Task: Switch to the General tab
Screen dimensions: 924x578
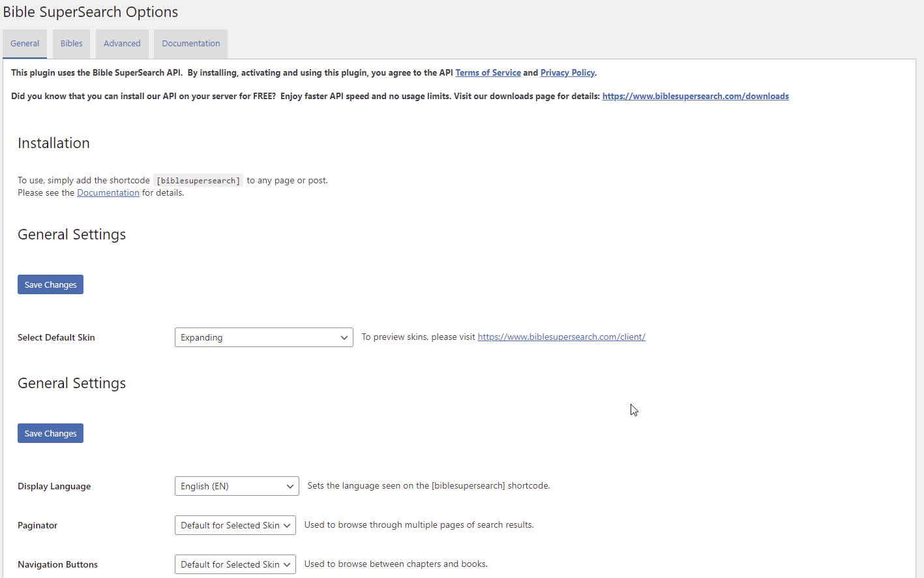Action: 25,44
